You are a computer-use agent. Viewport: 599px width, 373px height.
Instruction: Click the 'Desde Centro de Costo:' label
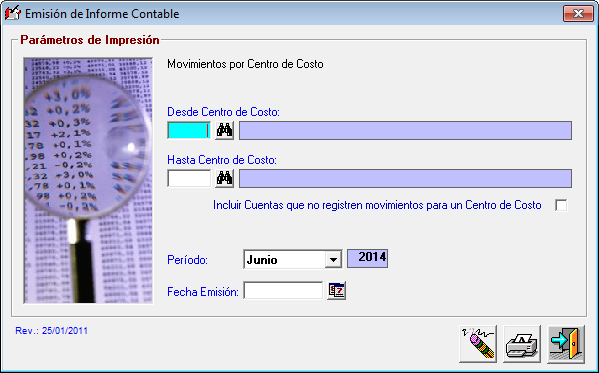point(223,112)
